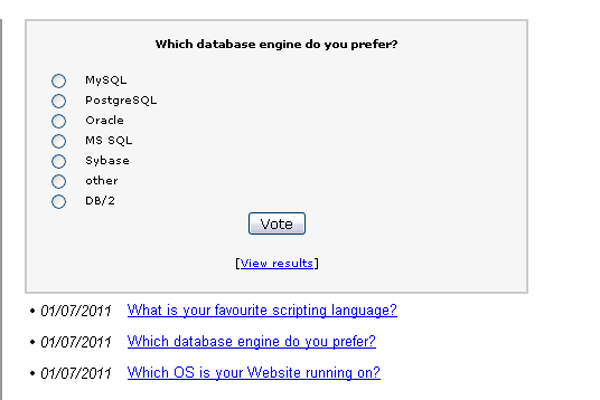
Task: Click the bold poll question heading
Action: pyautogui.click(x=276, y=44)
